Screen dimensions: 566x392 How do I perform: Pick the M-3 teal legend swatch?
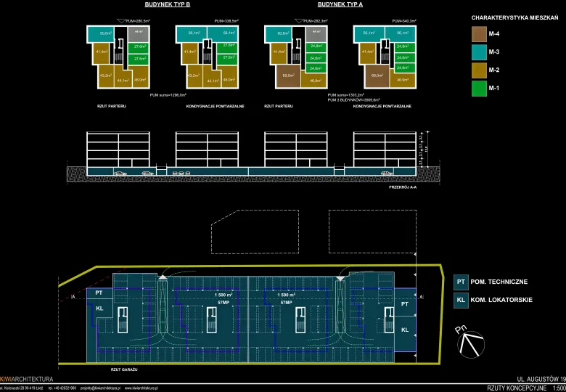(x=479, y=52)
